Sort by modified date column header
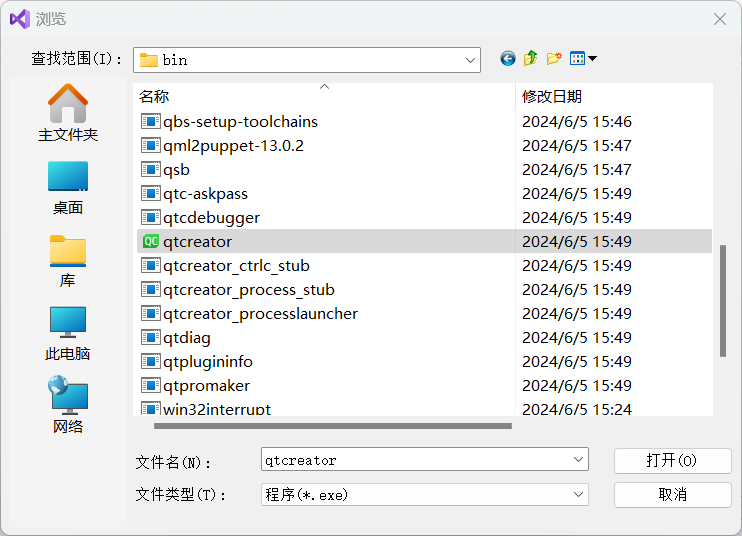Image resolution: width=742 pixels, height=536 pixels. pos(614,97)
